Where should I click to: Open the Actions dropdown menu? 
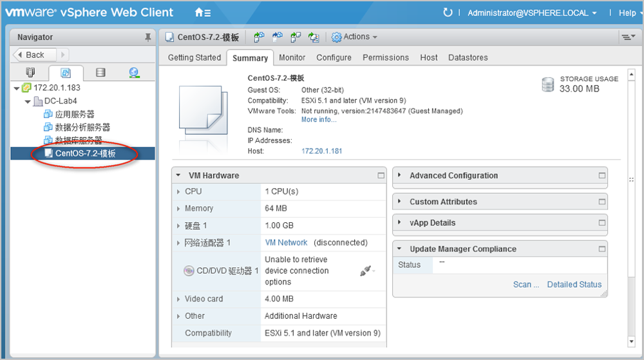point(355,37)
